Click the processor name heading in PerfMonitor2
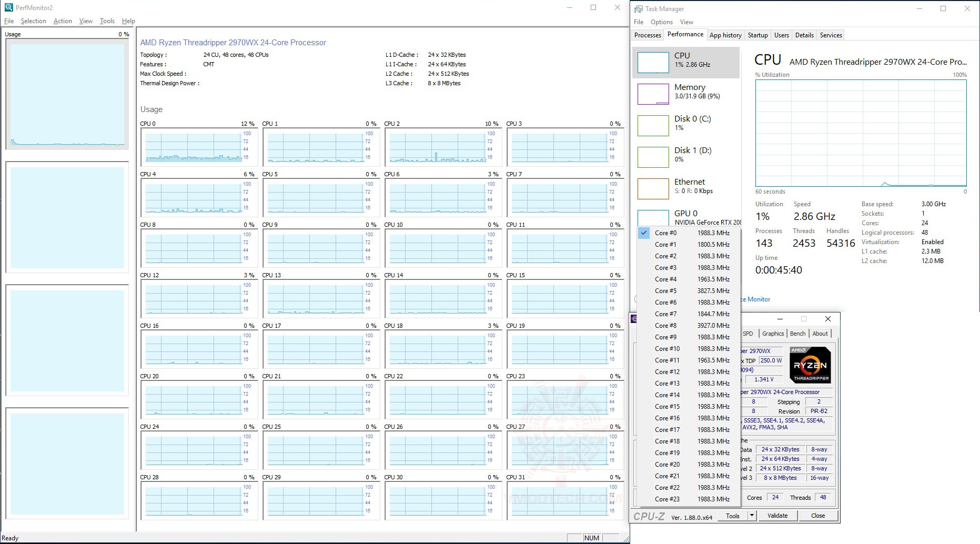The height and width of the screenshot is (544, 980). 233,43
